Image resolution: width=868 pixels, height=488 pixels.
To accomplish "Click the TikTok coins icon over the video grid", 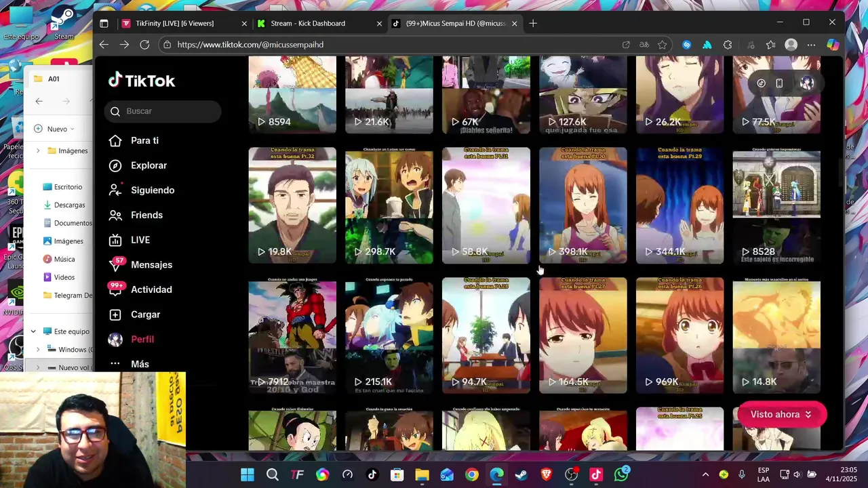I will pyautogui.click(x=762, y=83).
